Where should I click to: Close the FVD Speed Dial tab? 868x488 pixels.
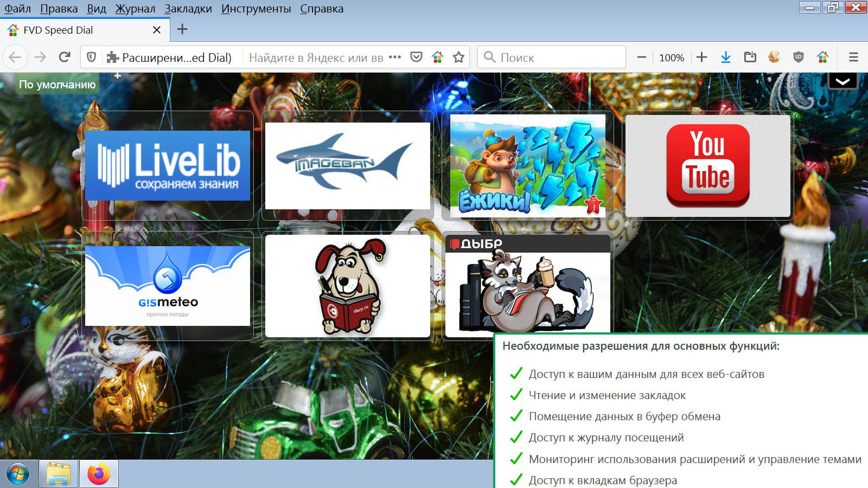point(157,30)
